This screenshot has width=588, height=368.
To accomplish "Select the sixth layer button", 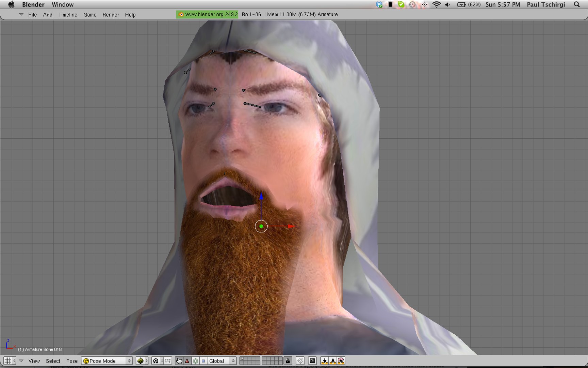I will click(x=264, y=359).
